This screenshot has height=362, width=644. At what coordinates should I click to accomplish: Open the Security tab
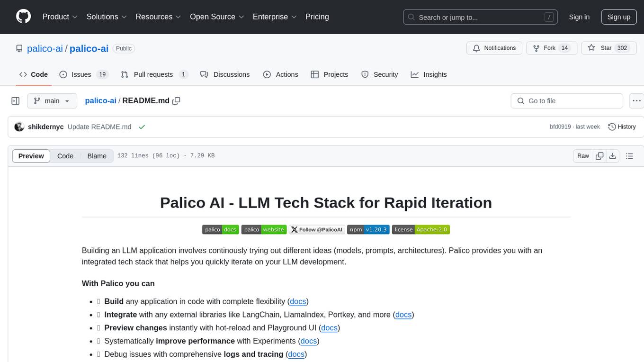pos(379,74)
